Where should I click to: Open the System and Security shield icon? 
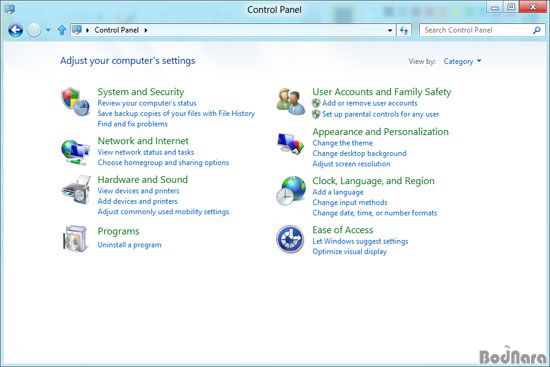point(75,102)
